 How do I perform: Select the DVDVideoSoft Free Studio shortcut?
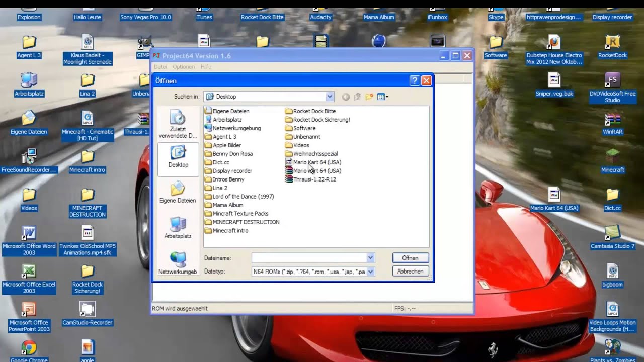612,88
